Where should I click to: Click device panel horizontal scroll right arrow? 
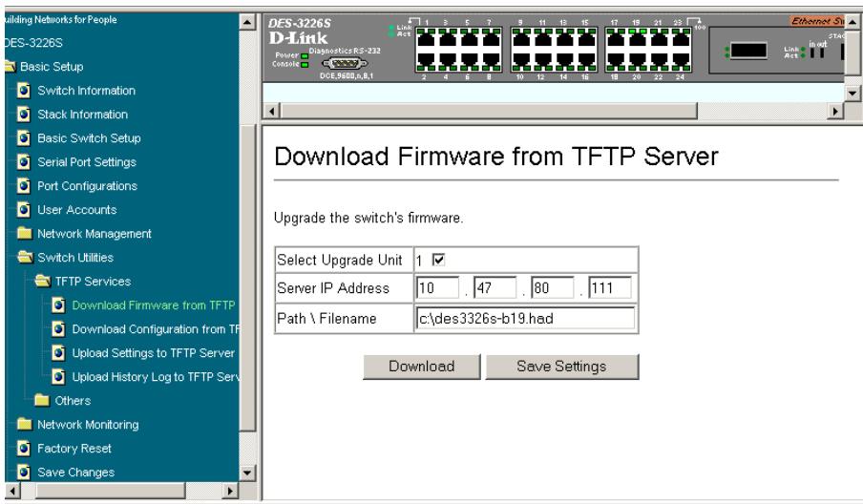[x=835, y=111]
